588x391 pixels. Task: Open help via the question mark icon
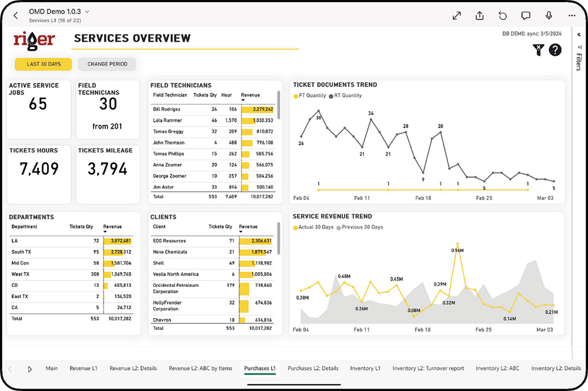pos(555,51)
